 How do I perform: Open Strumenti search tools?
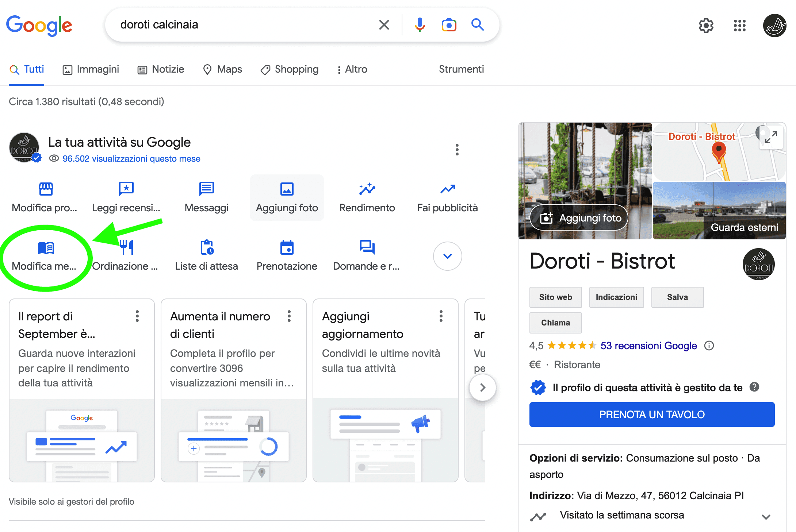click(461, 69)
